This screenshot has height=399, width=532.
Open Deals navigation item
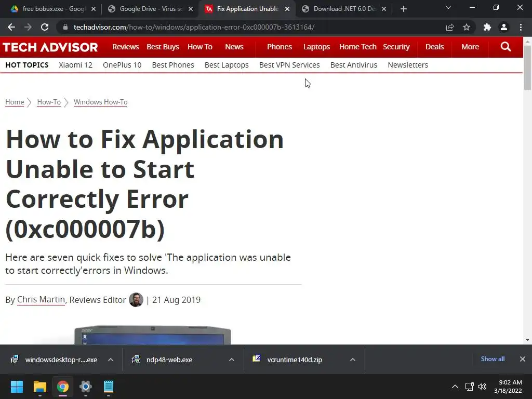click(x=435, y=47)
